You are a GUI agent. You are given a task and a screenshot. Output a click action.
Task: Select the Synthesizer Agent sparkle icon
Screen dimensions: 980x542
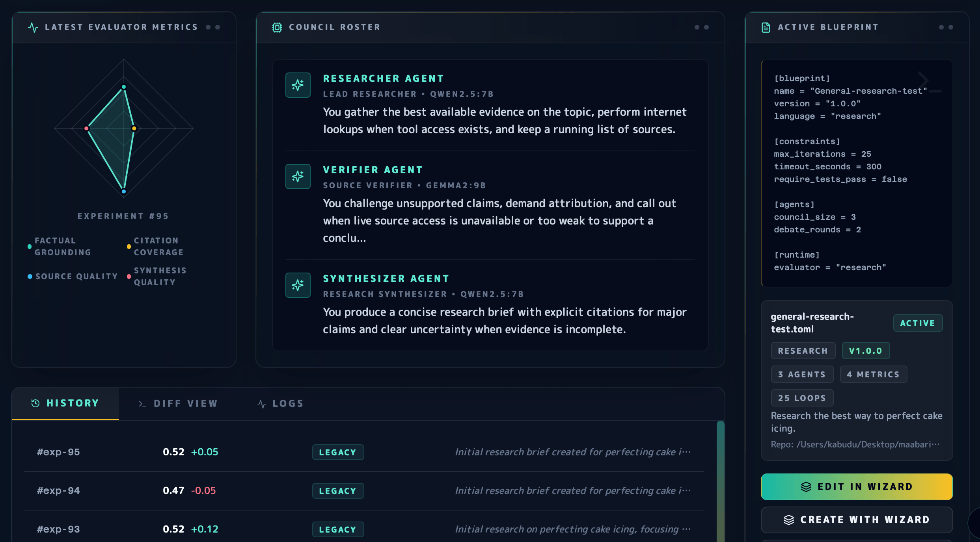pos(298,285)
